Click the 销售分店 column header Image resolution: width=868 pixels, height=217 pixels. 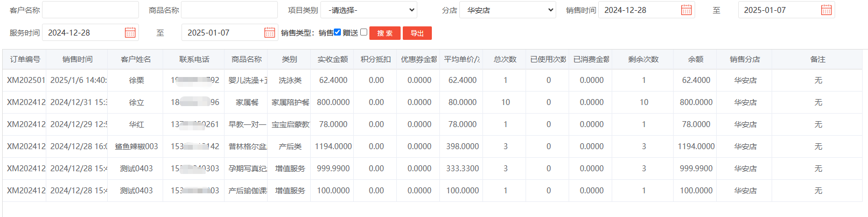(x=745, y=59)
